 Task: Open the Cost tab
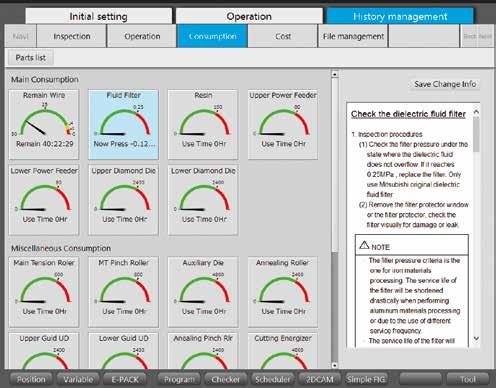(283, 36)
